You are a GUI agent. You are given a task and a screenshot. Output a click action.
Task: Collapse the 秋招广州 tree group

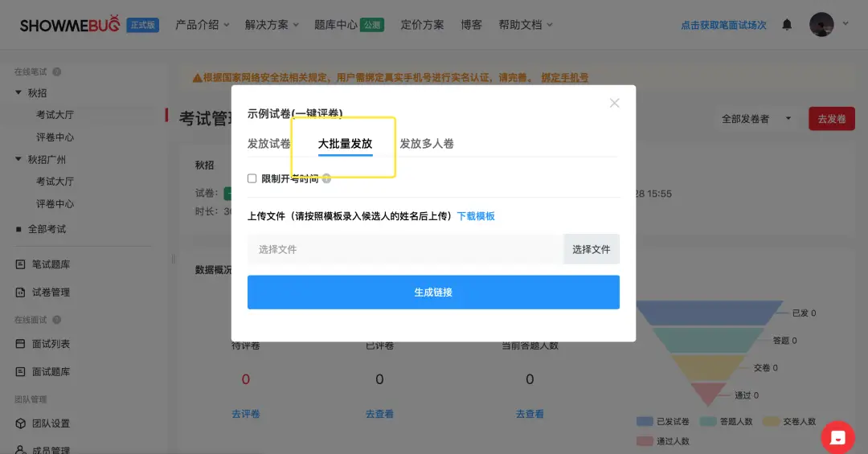coord(18,159)
